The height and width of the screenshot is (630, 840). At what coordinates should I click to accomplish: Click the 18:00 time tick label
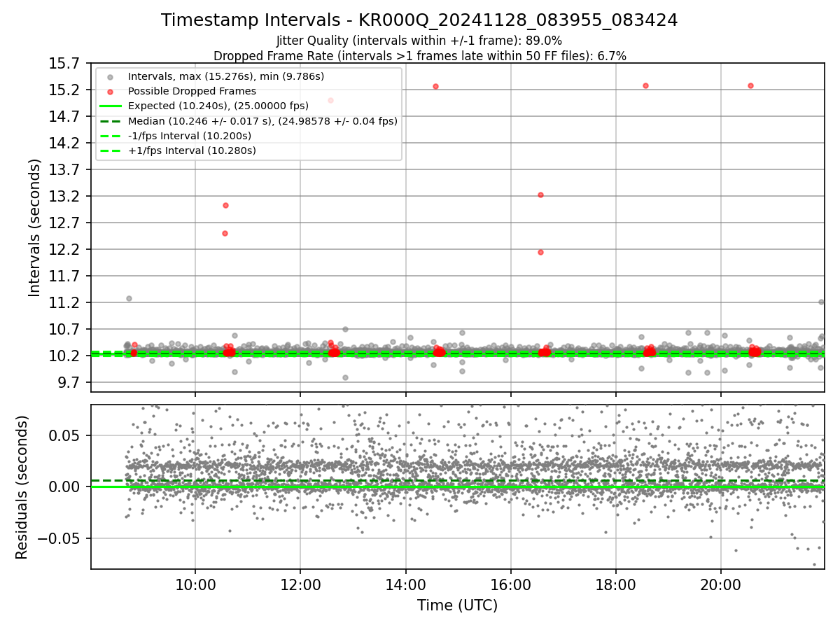tap(615, 585)
